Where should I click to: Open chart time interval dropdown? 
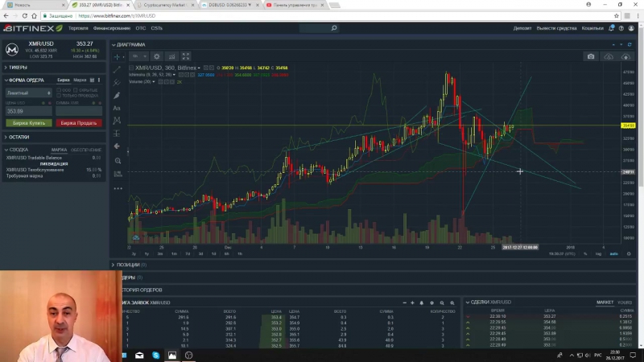[x=138, y=56]
